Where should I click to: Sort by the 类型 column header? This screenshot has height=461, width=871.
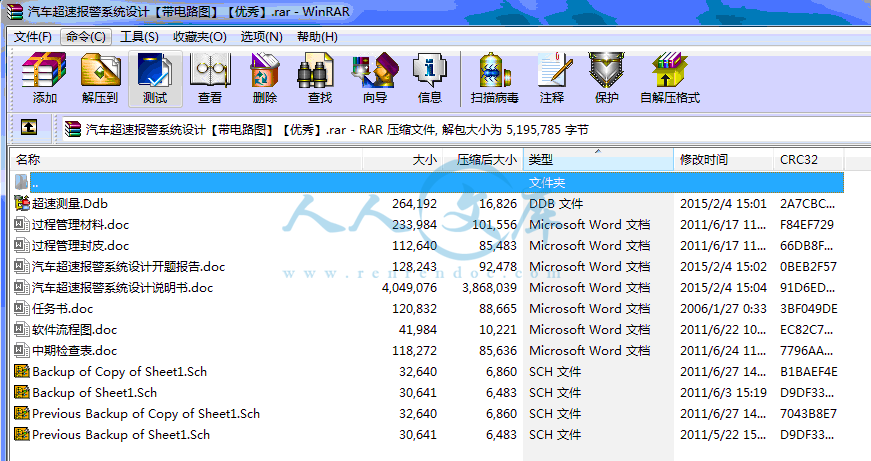598,160
